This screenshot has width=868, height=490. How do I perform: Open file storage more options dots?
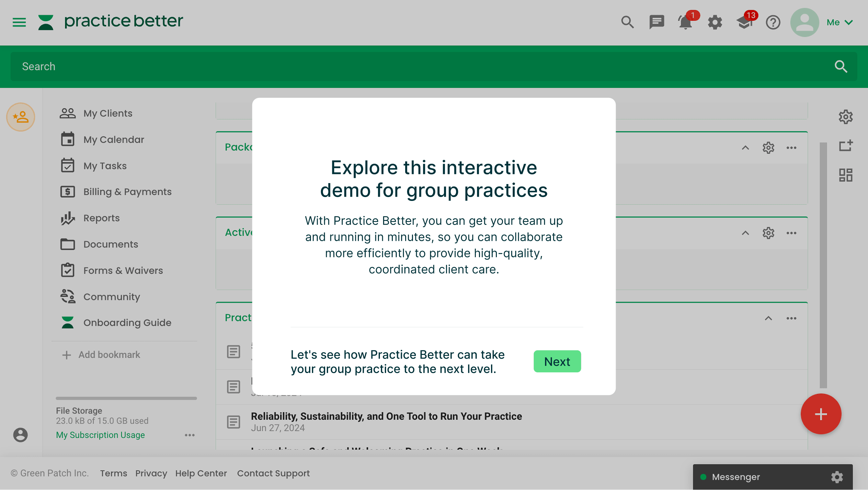click(x=190, y=435)
